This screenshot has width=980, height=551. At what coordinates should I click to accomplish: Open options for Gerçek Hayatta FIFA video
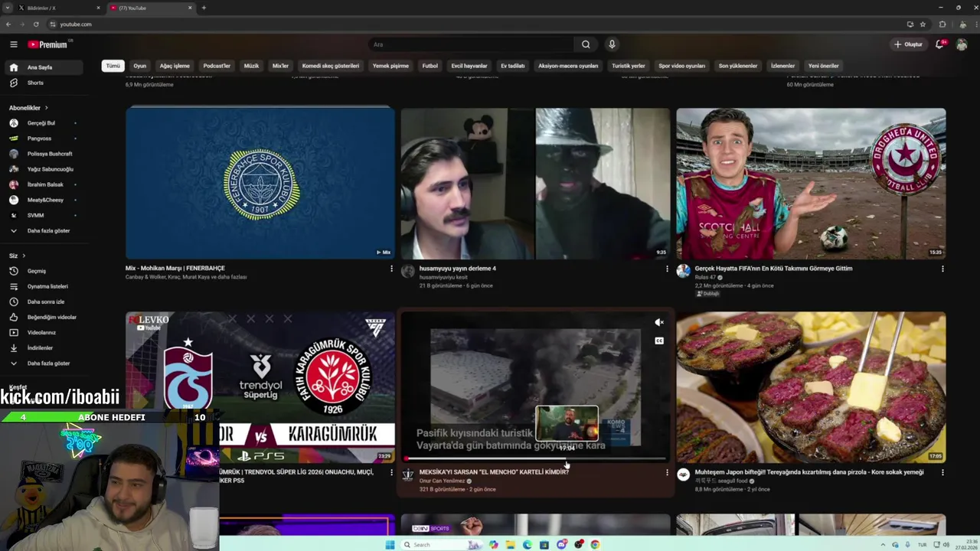(942, 269)
